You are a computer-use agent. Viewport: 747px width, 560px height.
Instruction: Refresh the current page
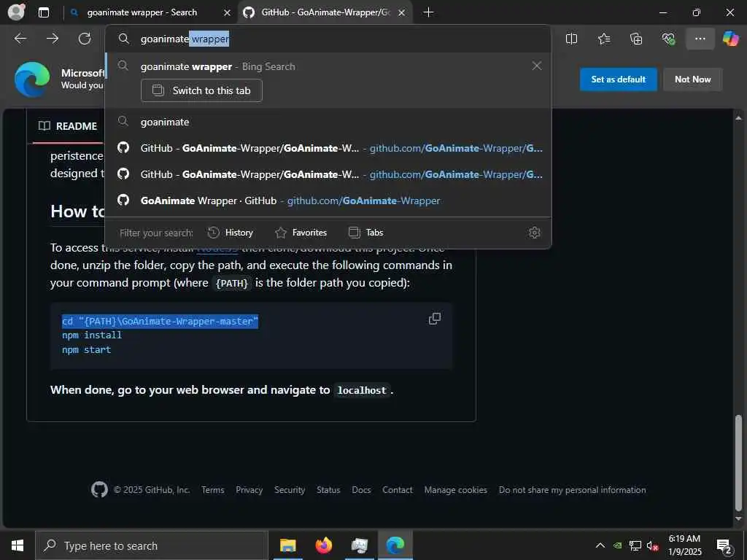tap(85, 39)
